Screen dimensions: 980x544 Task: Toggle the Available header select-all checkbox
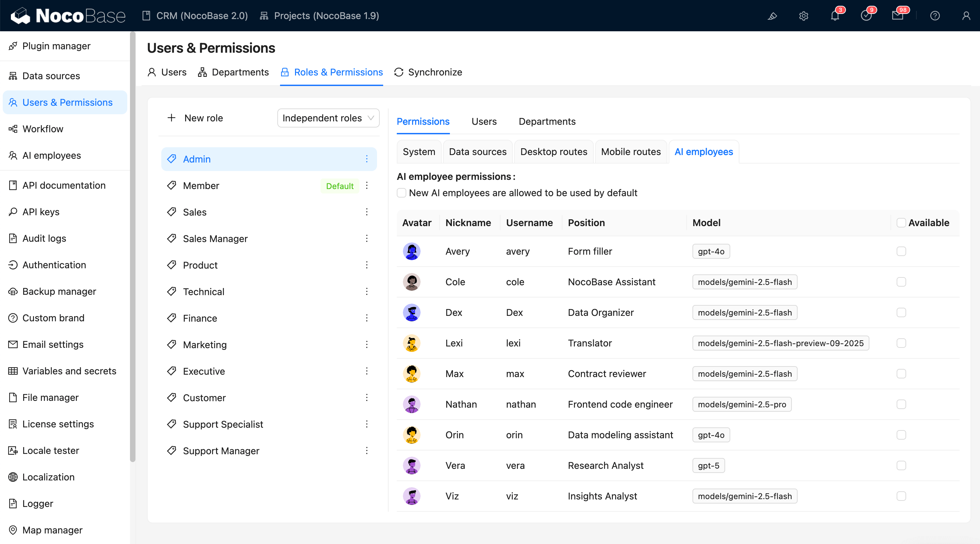pyautogui.click(x=901, y=223)
